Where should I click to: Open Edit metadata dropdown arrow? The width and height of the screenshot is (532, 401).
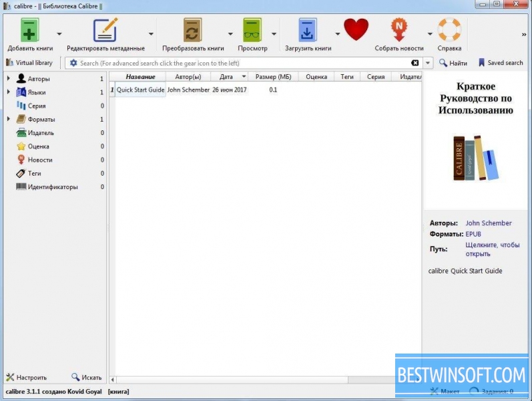tap(151, 33)
